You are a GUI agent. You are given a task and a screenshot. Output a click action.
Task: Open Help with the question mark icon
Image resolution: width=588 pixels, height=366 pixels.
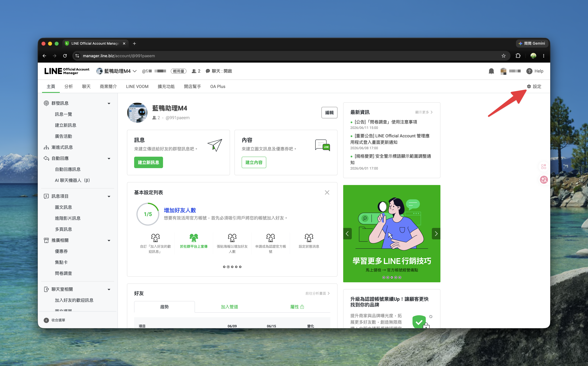529,71
